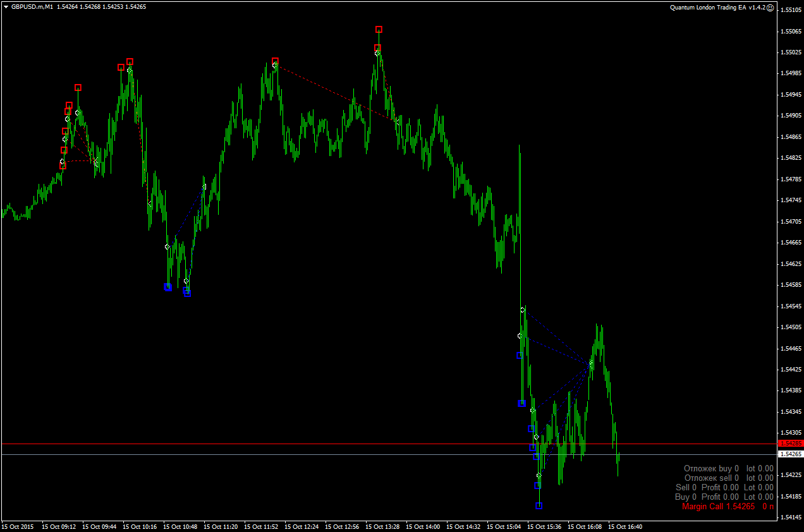Click the 1.54425 price axis label

(x=792, y=370)
